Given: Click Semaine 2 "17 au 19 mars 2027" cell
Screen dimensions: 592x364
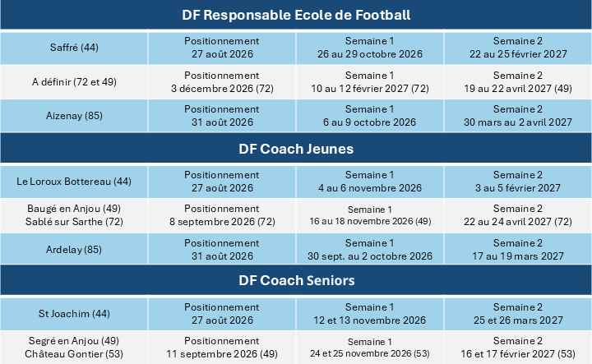Looking at the screenshot, I should coord(518,249).
